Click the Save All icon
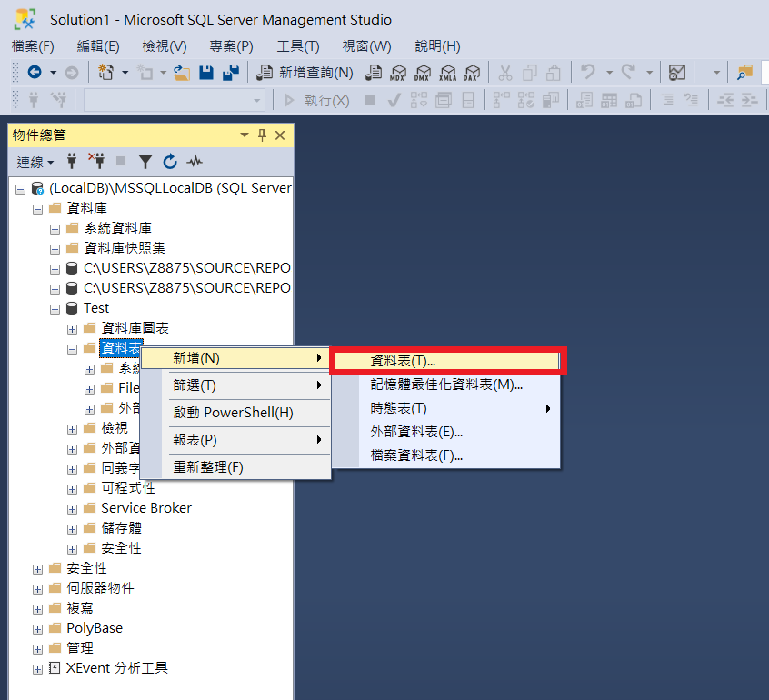The width and height of the screenshot is (769, 700). point(231,73)
